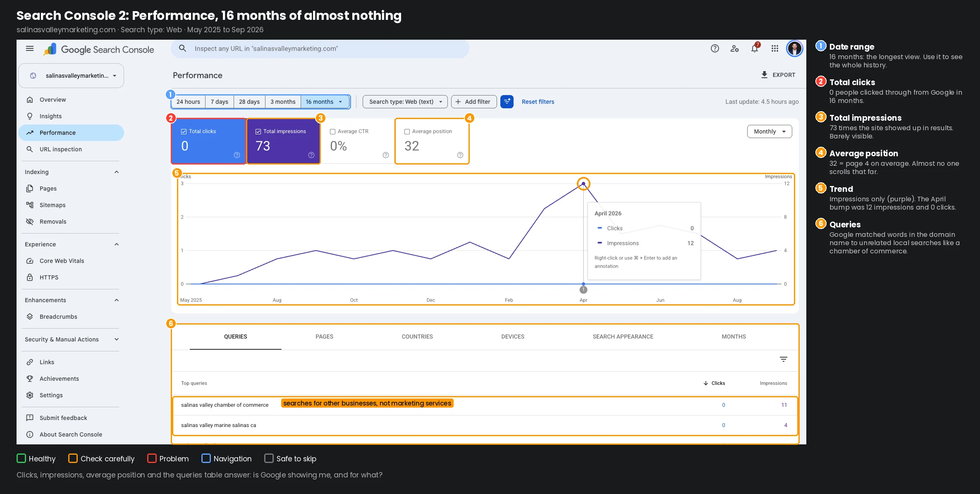Open Overview from the sidebar
The height and width of the screenshot is (494, 980).
(71, 100)
